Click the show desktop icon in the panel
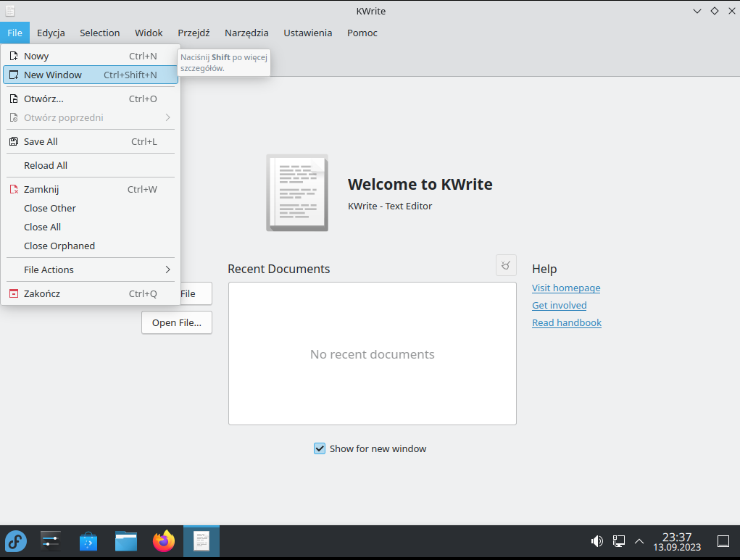 [723, 541]
